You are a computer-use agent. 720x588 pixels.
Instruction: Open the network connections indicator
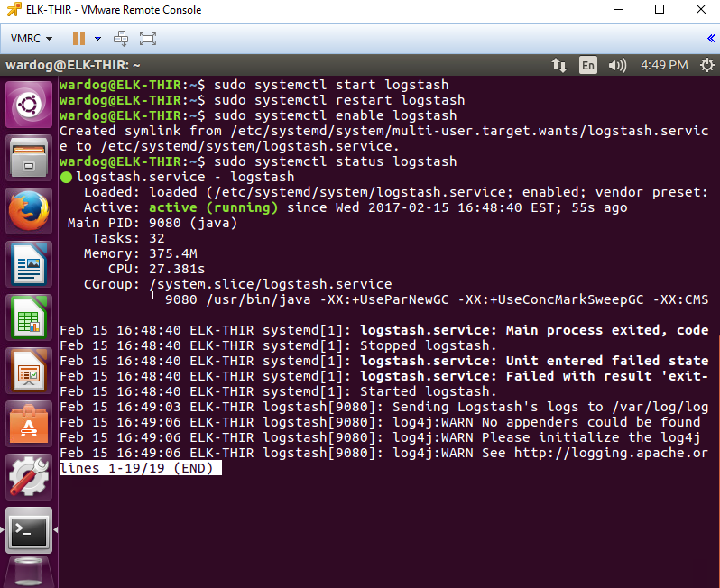558,65
